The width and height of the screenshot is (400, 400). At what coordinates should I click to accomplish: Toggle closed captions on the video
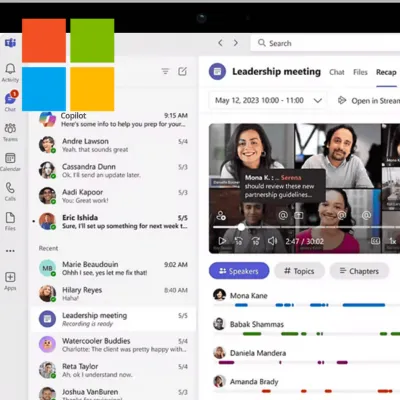(375, 241)
